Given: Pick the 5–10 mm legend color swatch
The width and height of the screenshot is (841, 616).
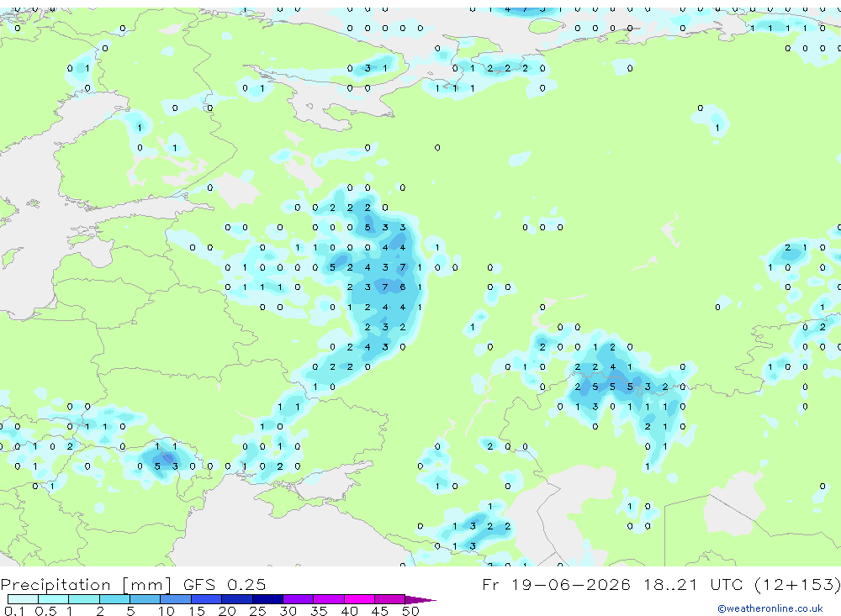Looking at the screenshot, I should pos(145,599).
